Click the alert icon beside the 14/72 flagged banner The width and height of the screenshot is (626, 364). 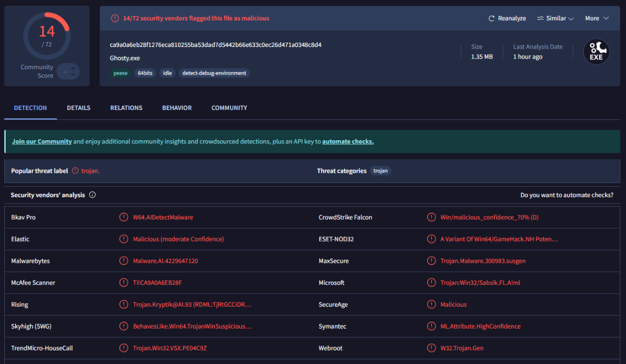tap(115, 18)
